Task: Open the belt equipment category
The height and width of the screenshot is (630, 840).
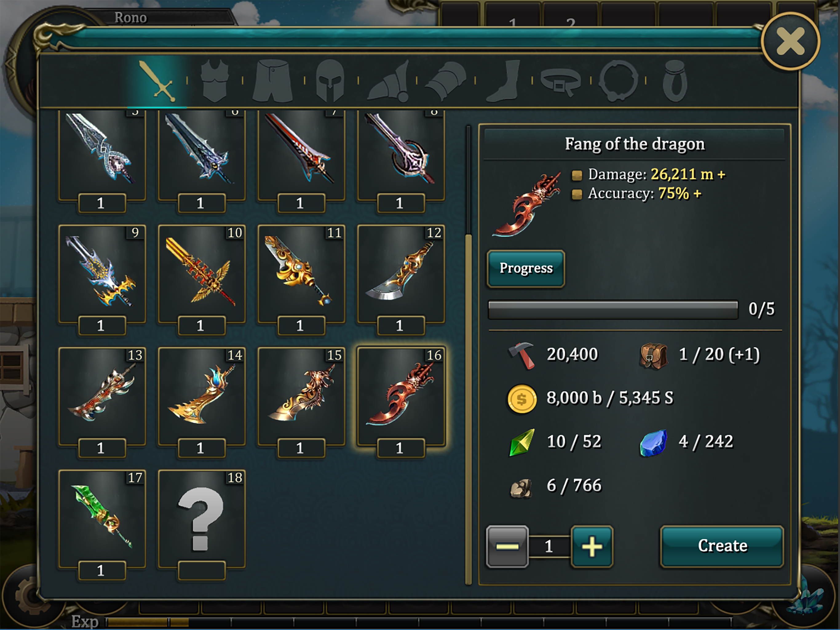Action: 561,81
